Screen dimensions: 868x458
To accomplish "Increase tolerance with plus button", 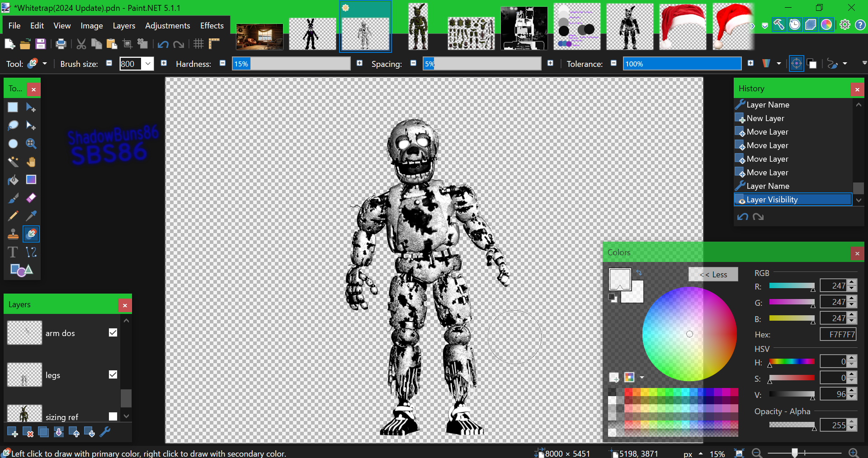I will [750, 63].
